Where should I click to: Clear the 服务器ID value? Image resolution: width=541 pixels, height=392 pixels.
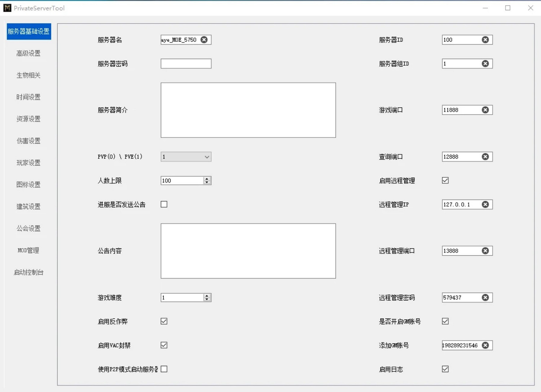pos(485,40)
